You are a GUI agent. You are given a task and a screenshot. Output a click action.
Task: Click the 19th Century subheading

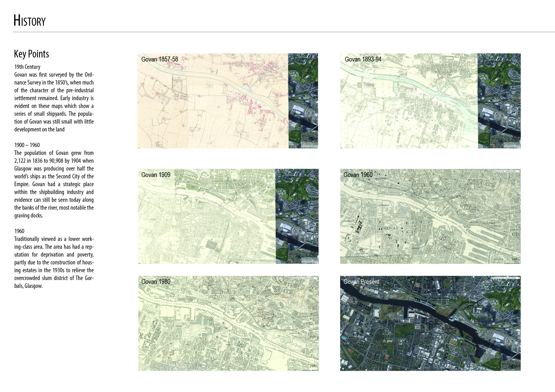(27, 67)
